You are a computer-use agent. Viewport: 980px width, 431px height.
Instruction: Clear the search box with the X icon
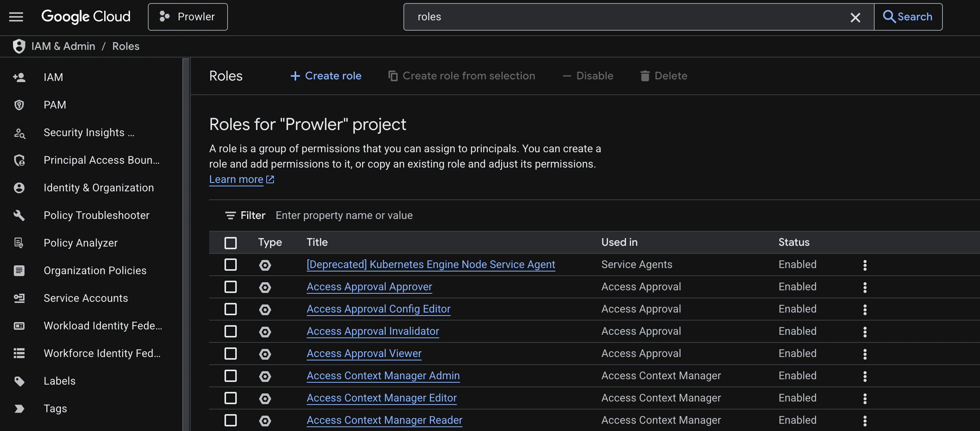[855, 17]
